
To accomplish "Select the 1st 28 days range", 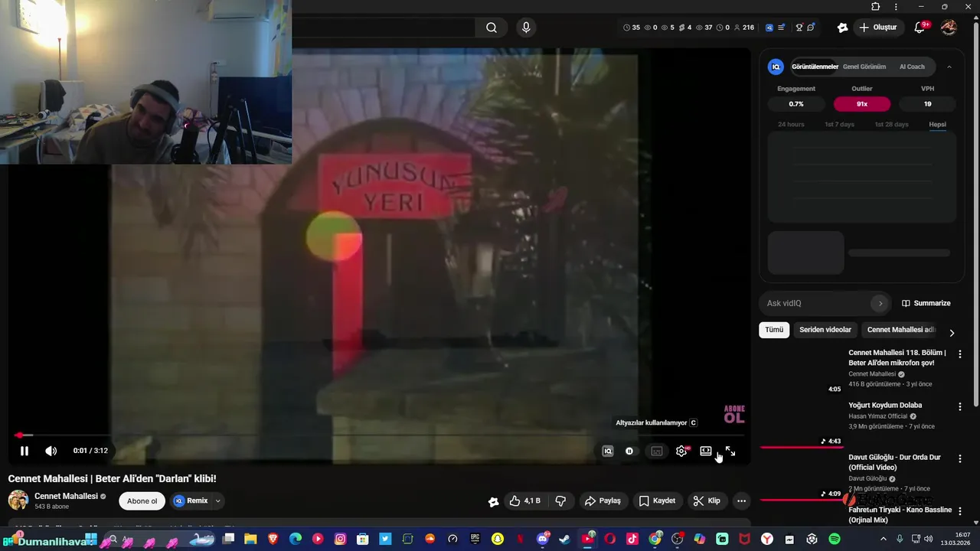I will 891,124.
